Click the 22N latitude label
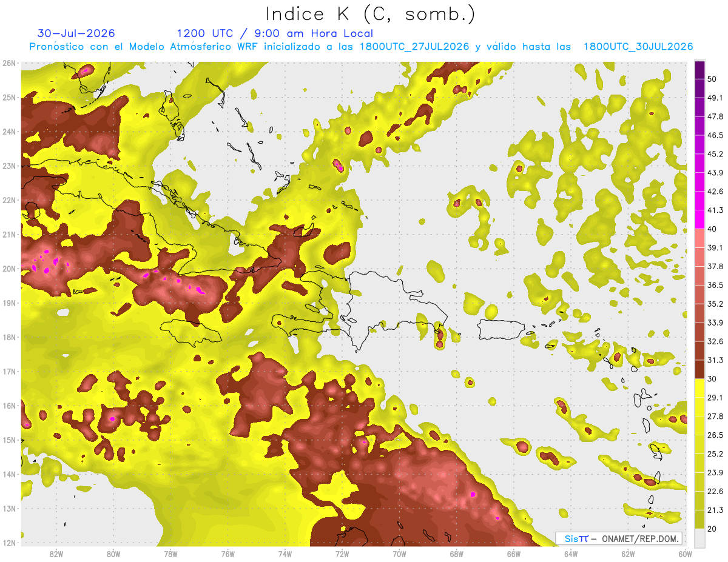The width and height of the screenshot is (728, 562). click(9, 200)
